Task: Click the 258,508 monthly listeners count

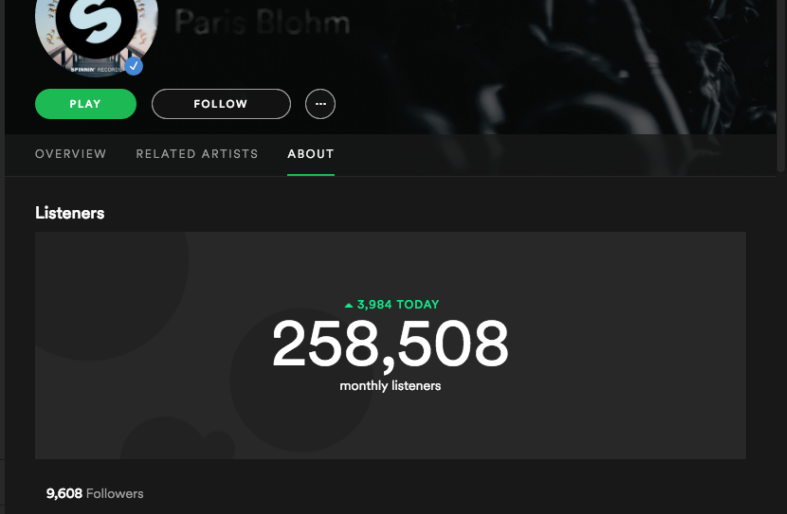Action: pyautogui.click(x=390, y=345)
